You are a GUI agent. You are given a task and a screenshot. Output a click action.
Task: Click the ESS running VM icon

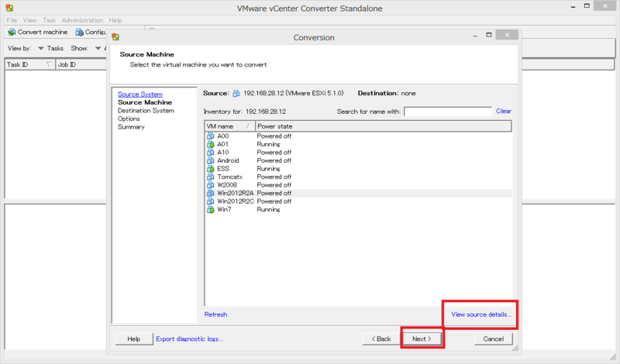click(210, 169)
